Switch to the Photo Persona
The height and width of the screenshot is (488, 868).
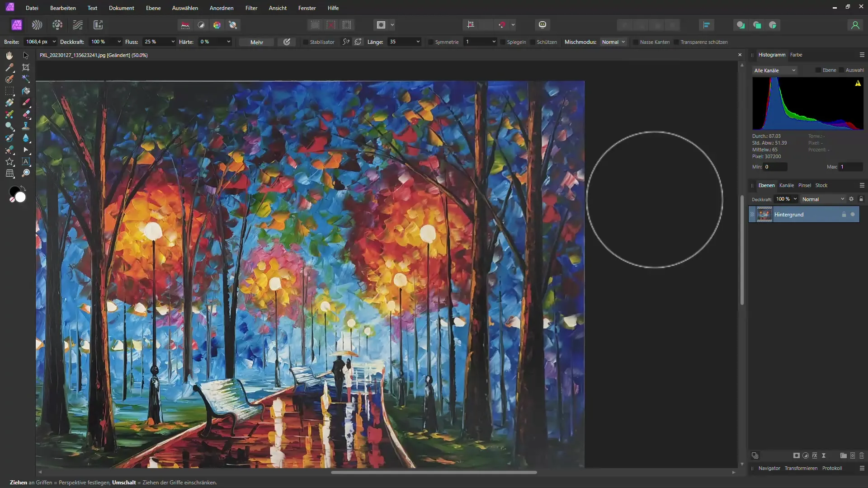click(17, 25)
